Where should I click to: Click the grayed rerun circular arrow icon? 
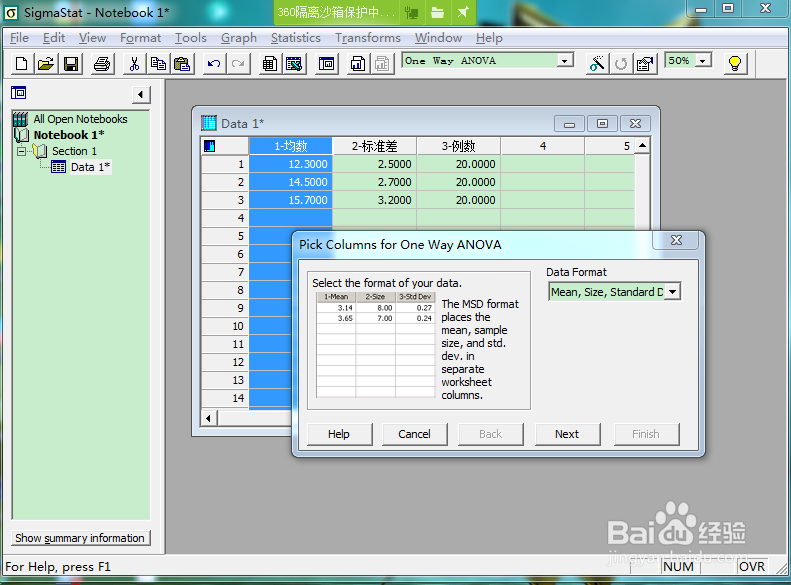[621, 64]
